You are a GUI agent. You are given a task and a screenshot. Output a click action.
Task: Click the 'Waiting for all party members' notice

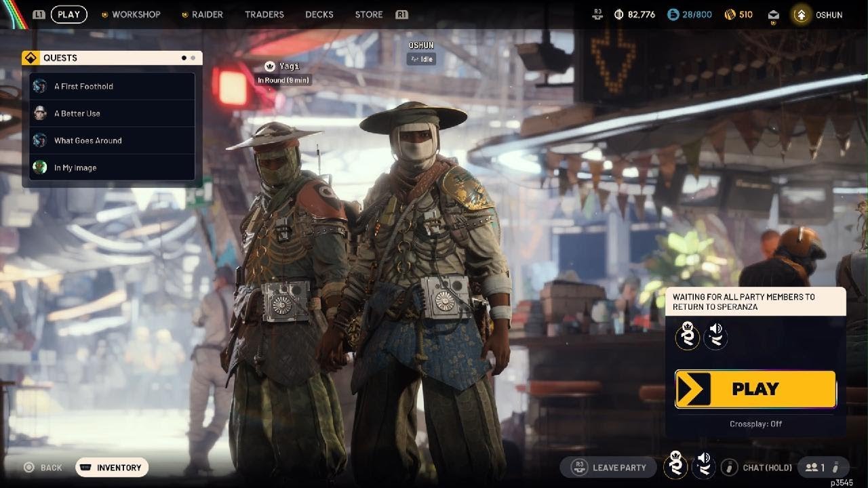point(755,302)
